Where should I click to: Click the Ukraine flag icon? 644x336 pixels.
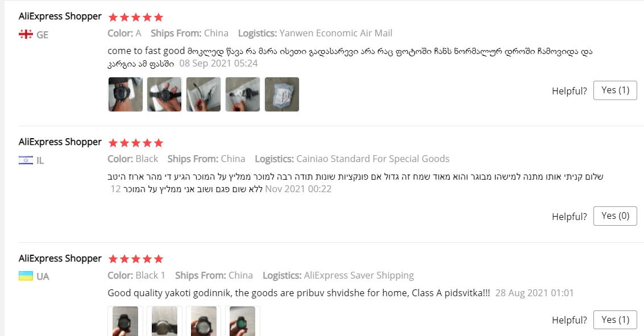pyautogui.click(x=26, y=276)
